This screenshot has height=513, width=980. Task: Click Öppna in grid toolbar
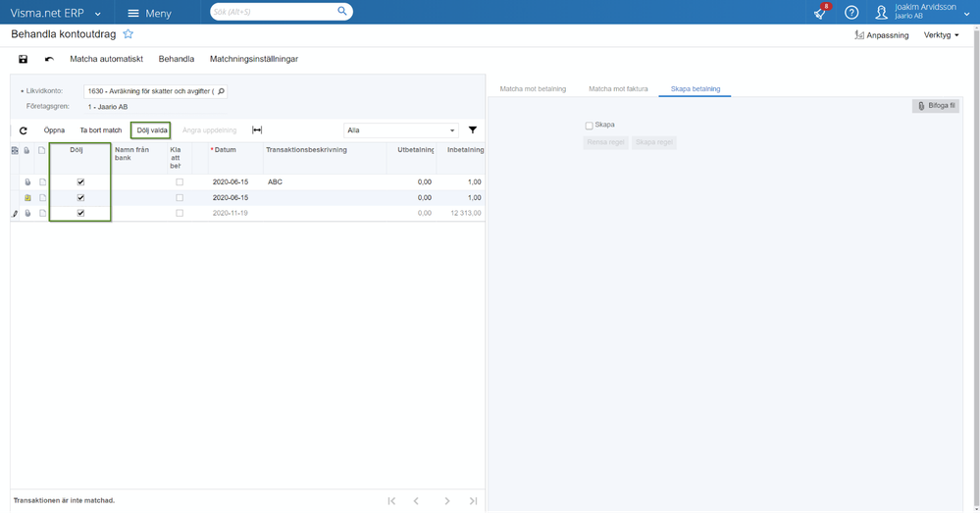(54, 130)
